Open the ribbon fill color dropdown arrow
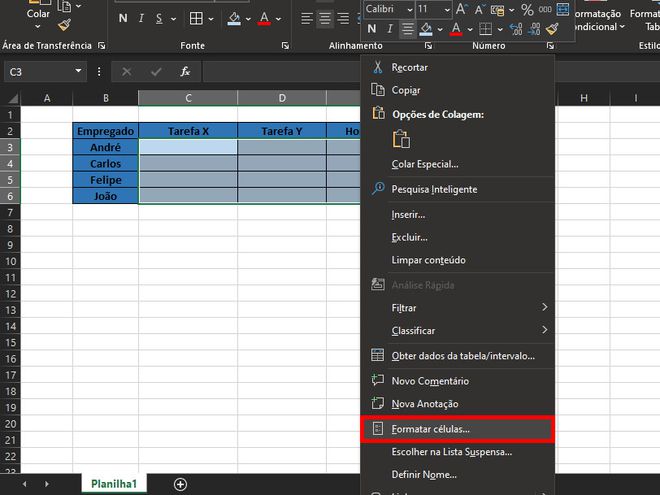Viewport: 660px width, 495px height. 248,19
